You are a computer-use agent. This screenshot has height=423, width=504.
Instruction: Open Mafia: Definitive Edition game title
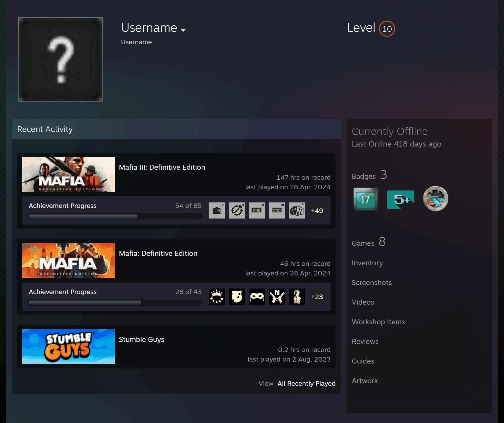point(158,253)
